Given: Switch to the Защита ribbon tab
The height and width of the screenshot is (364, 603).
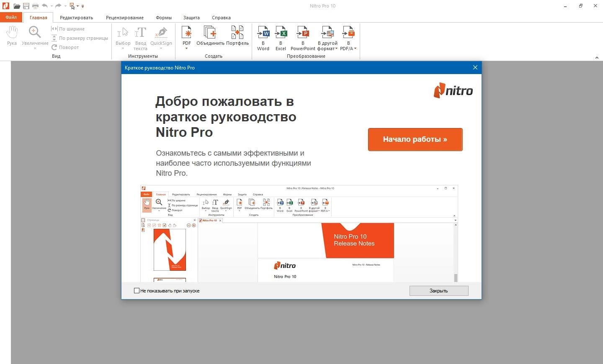Looking at the screenshot, I should (x=191, y=18).
